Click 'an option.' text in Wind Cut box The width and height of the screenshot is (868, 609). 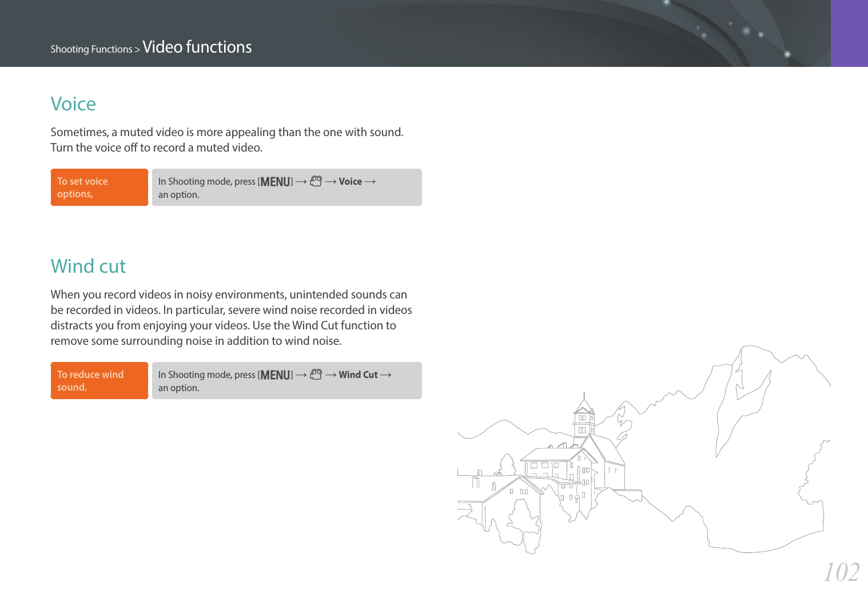pos(179,388)
